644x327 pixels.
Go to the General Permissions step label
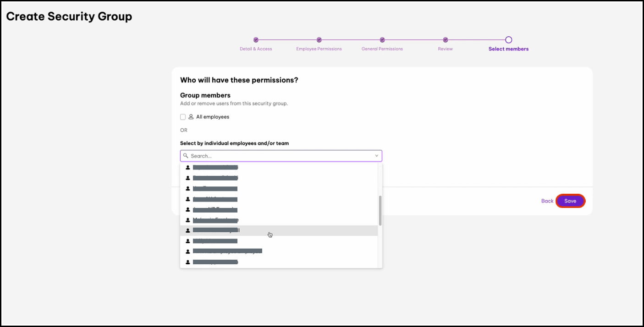[382, 49]
